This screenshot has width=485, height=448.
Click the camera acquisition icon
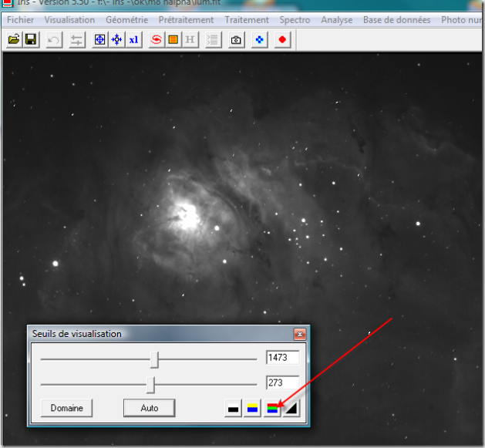pos(237,39)
